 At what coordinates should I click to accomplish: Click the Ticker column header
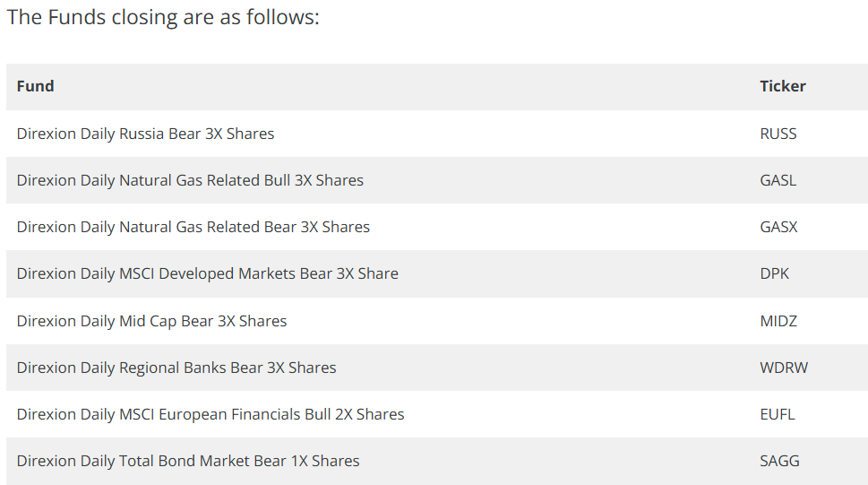point(783,86)
